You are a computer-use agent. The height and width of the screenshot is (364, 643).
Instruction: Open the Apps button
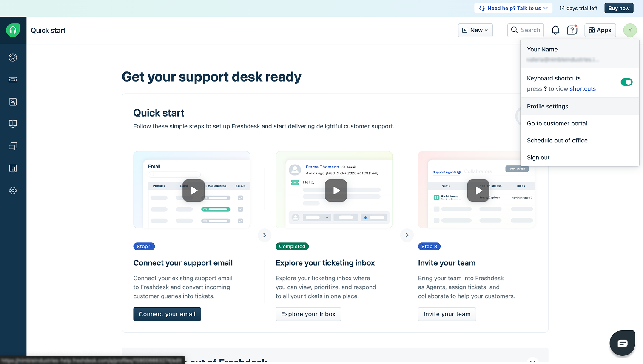[600, 30]
